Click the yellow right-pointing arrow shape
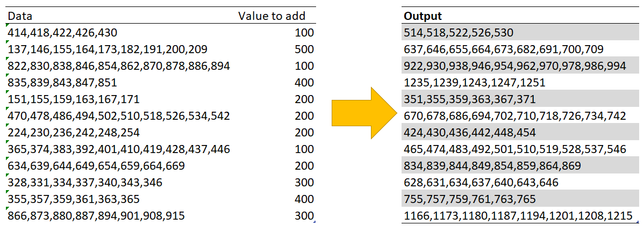 click(x=360, y=115)
